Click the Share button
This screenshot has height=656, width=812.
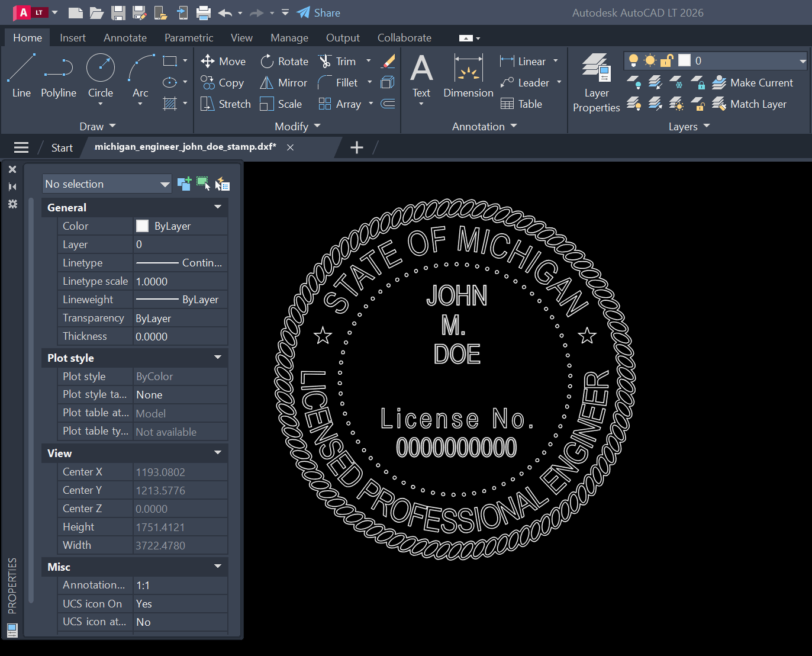318,12
